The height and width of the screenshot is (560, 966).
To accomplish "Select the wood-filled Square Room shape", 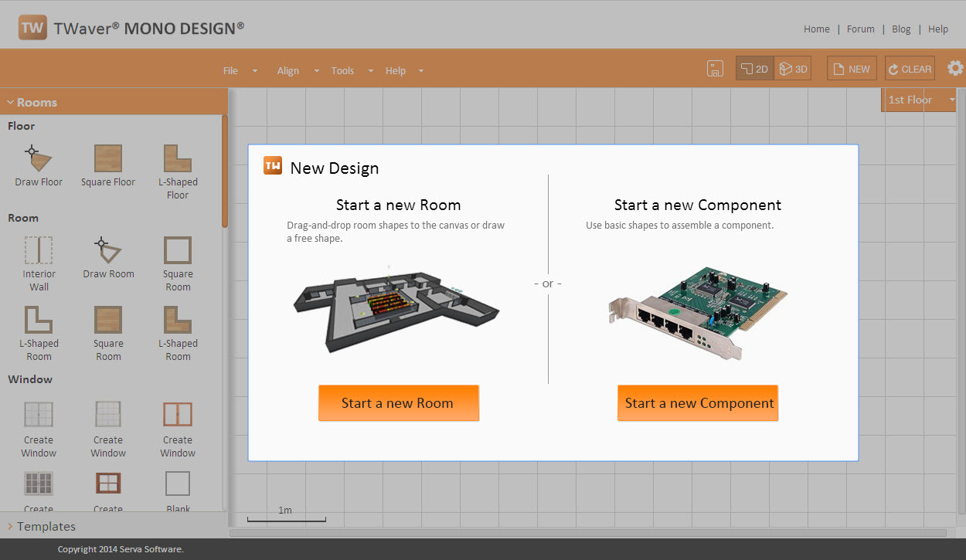I will coord(108,334).
